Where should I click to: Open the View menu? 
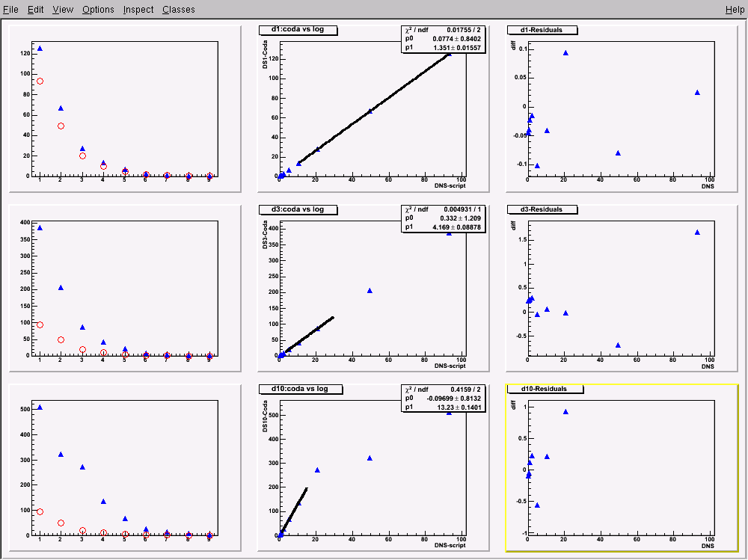coord(63,9)
